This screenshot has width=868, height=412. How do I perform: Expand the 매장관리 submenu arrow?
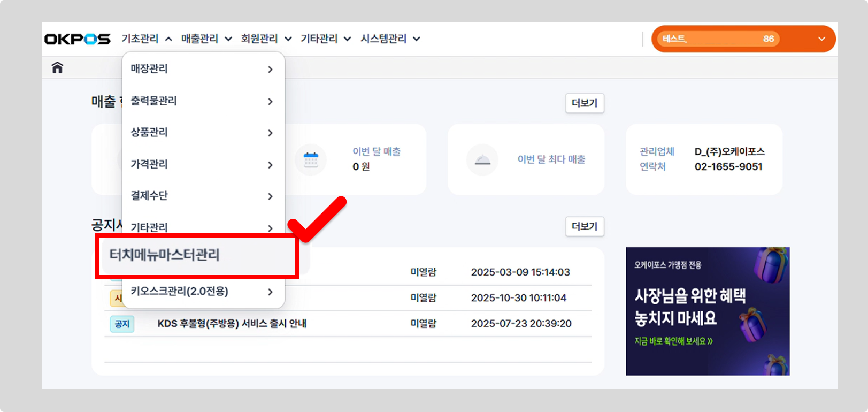coord(270,70)
